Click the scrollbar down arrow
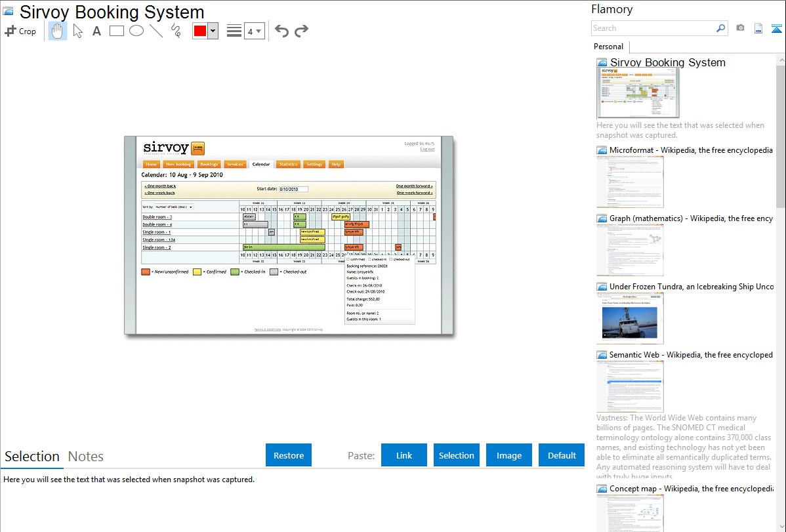This screenshot has height=532, width=786. click(781, 527)
